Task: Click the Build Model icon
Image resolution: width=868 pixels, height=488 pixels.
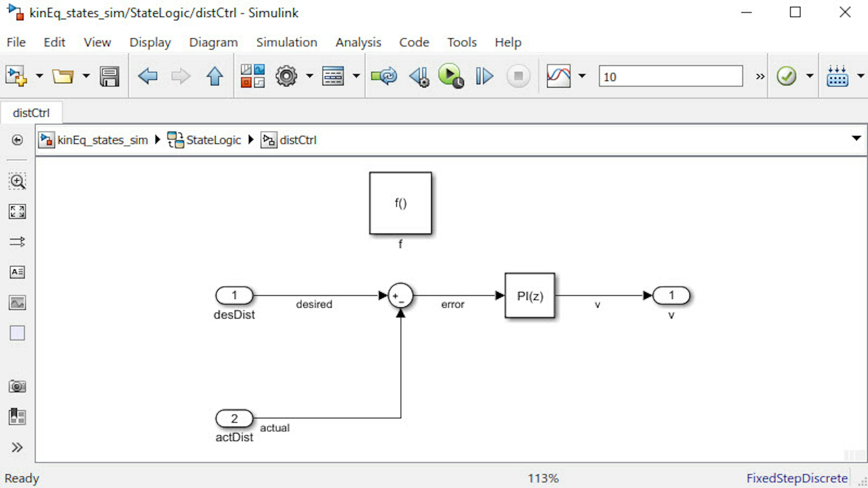Action: (x=837, y=76)
